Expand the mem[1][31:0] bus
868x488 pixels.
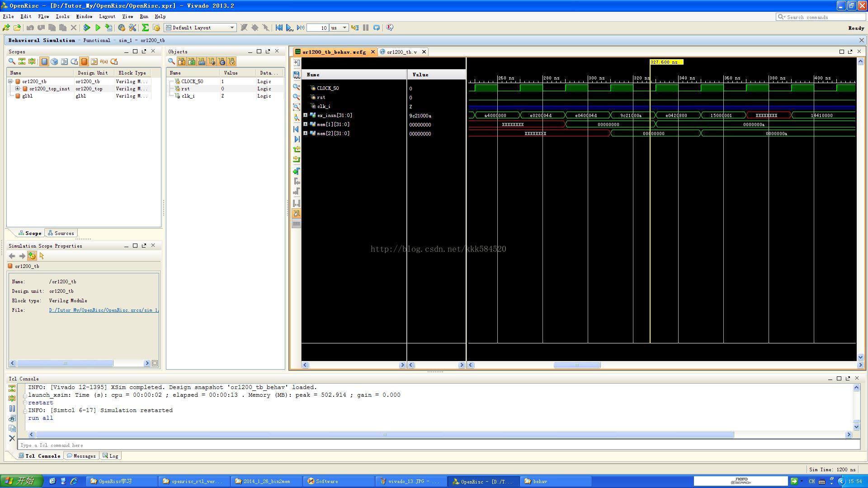(x=305, y=124)
